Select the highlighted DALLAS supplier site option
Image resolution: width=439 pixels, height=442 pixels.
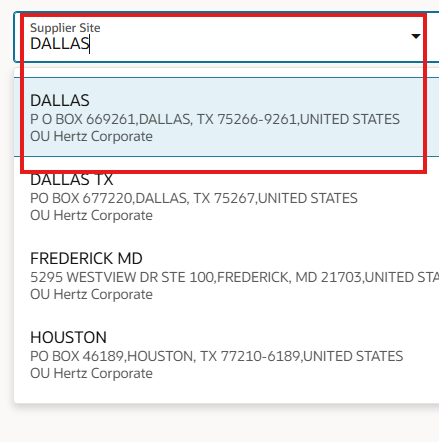[x=227, y=117]
